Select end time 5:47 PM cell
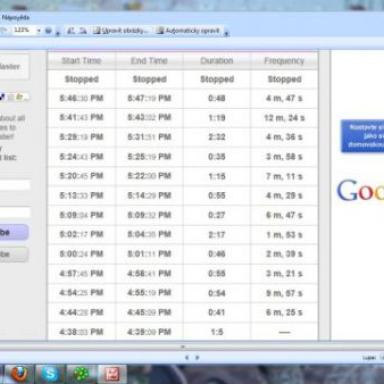This screenshot has height=384, width=384. click(149, 98)
